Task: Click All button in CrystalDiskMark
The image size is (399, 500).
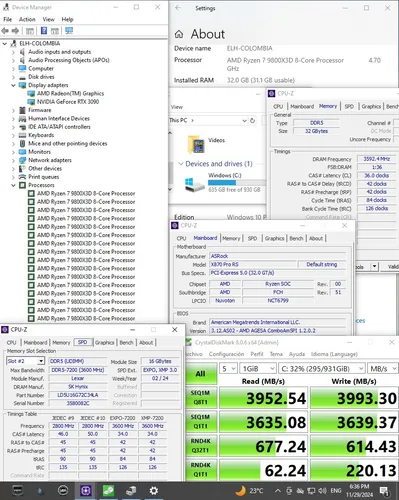Action: tap(201, 374)
